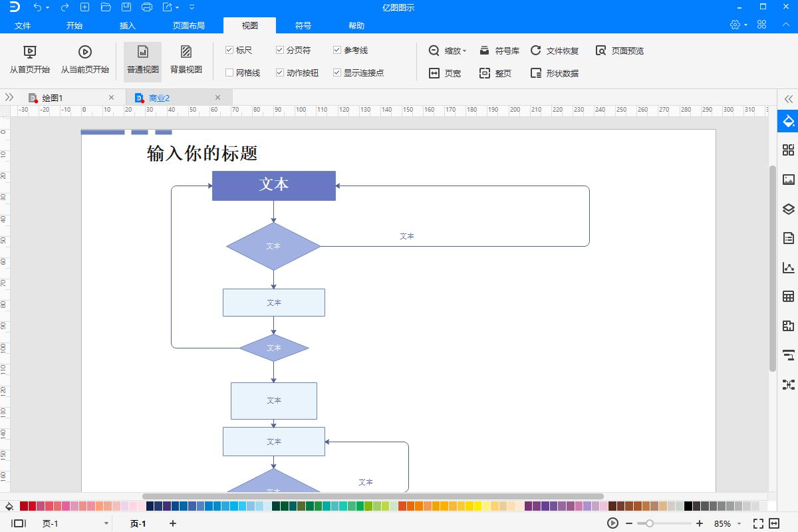
Task: Open the symbol library panel icon
Action: (788, 150)
